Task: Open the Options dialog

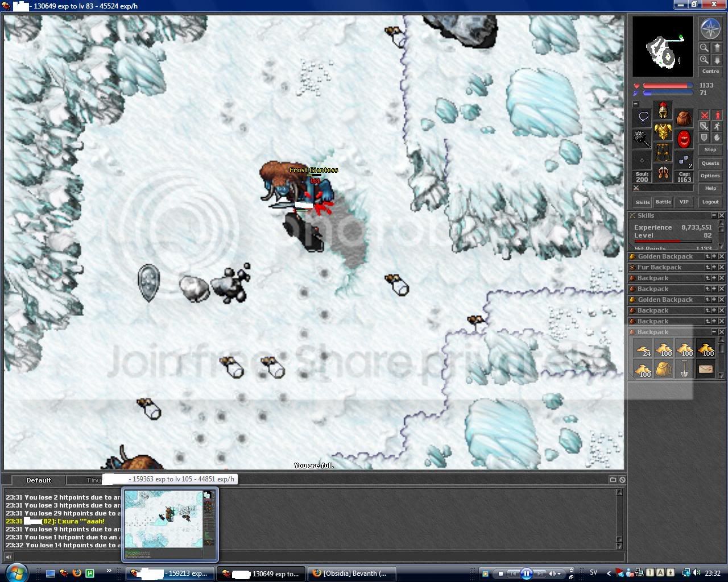Action: (x=710, y=176)
